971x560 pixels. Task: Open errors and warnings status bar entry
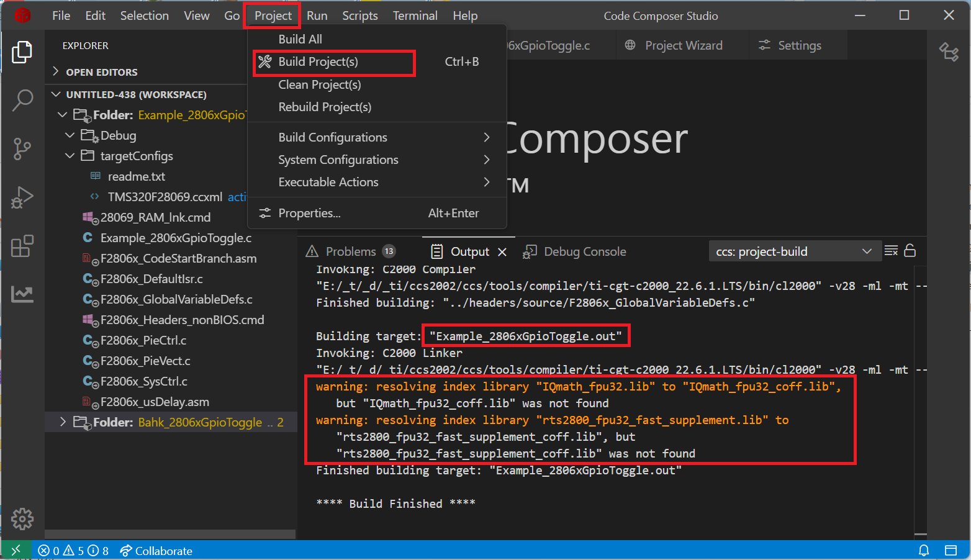[x=73, y=551]
